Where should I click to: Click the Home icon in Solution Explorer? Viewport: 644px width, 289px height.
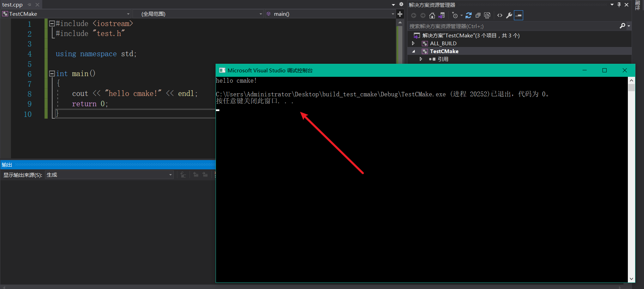tap(432, 15)
